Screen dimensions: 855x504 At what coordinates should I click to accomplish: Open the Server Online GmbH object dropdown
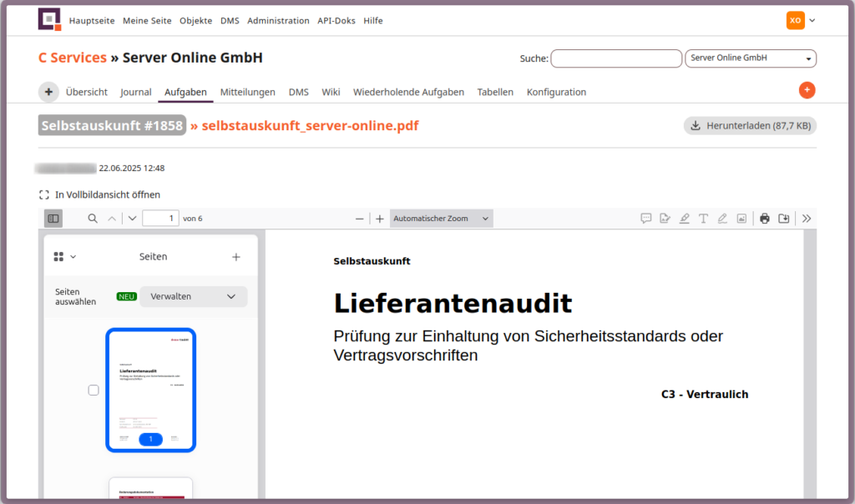[751, 58]
